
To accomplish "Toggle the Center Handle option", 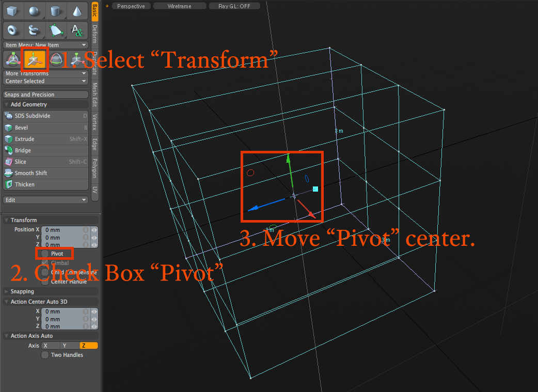I will (45, 281).
